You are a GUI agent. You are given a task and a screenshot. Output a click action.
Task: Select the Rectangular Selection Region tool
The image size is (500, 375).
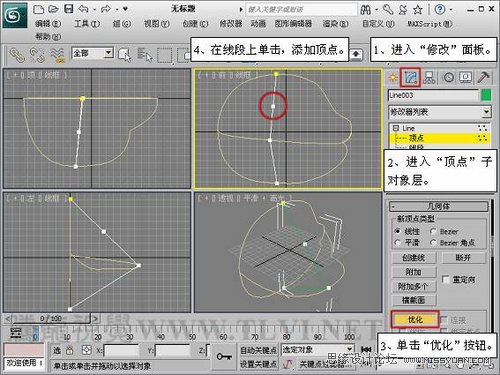164,55
